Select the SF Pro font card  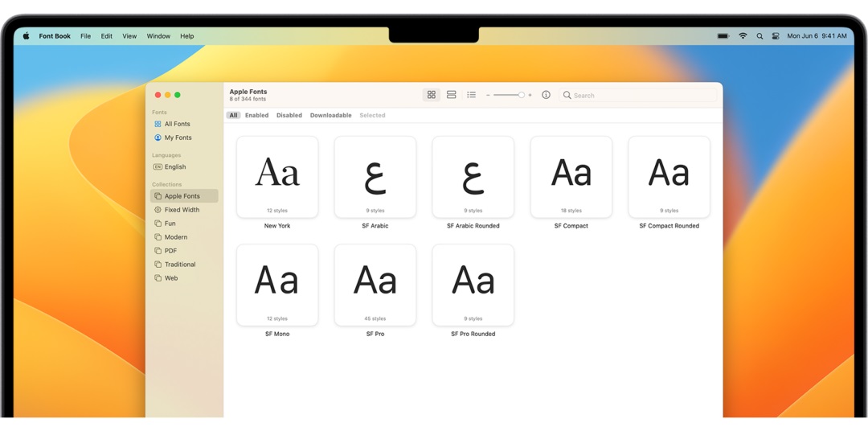coord(375,285)
